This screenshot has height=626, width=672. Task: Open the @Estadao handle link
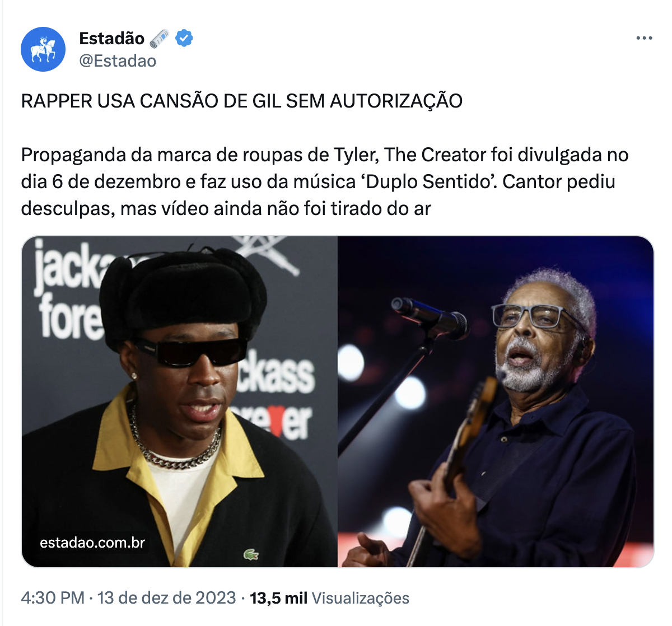(x=118, y=60)
